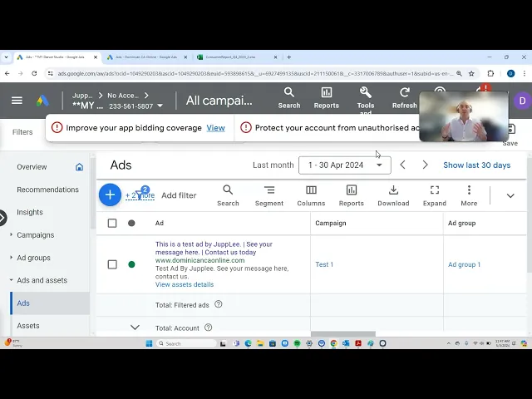This screenshot has height=399, width=532.
Task: Search within the ads table toolbar
Action: click(x=228, y=196)
